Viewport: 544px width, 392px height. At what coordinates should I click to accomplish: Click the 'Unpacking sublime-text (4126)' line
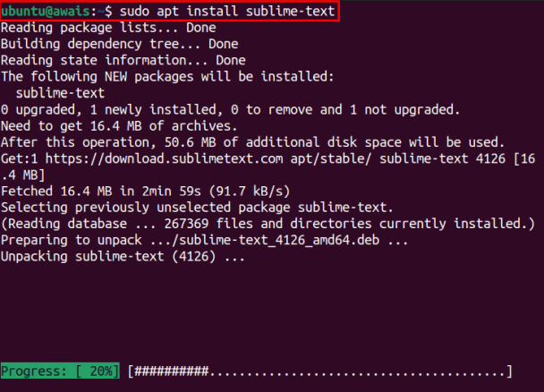click(122, 256)
